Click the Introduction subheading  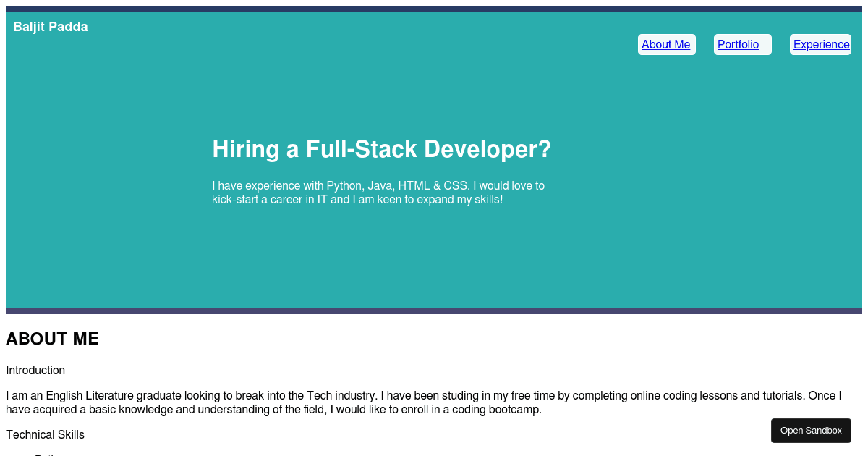[35, 370]
